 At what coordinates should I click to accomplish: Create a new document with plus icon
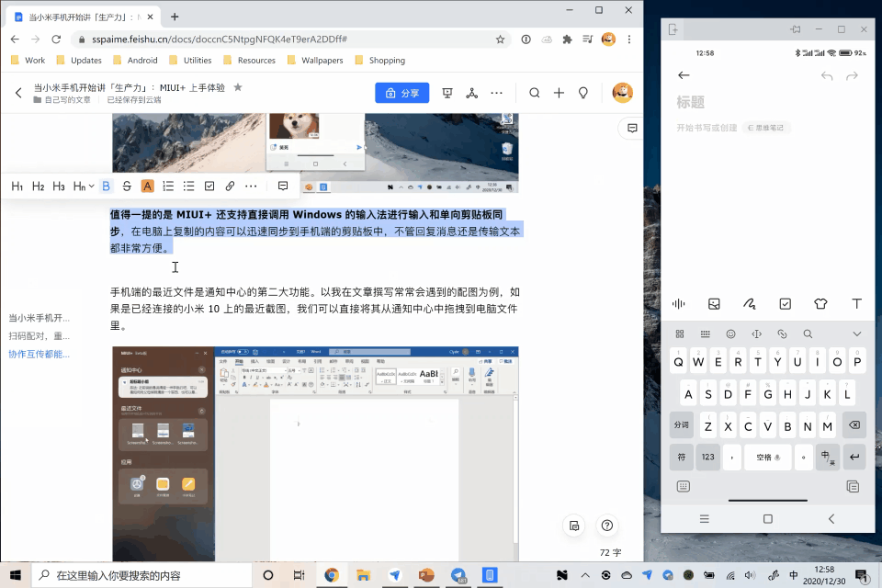[559, 93]
